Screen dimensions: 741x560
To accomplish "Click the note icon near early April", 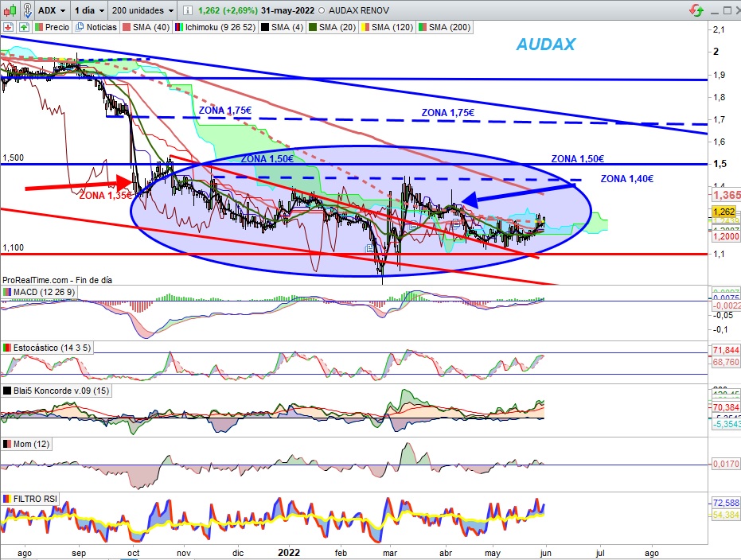I will [456, 224].
